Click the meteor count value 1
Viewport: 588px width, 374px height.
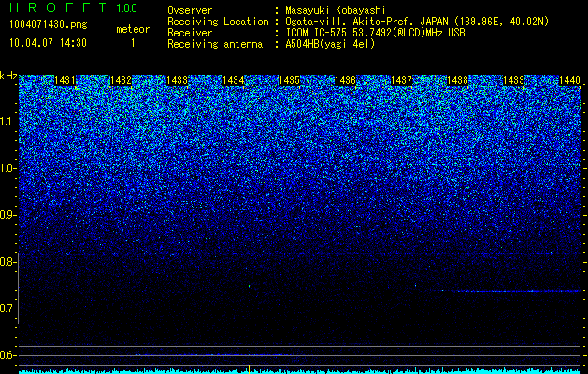[x=133, y=43]
